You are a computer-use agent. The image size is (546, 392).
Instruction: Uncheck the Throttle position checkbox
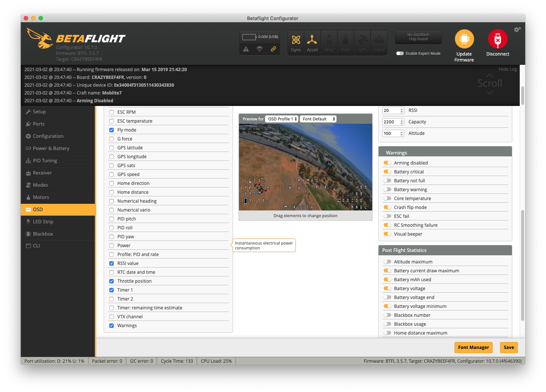pyautogui.click(x=111, y=281)
